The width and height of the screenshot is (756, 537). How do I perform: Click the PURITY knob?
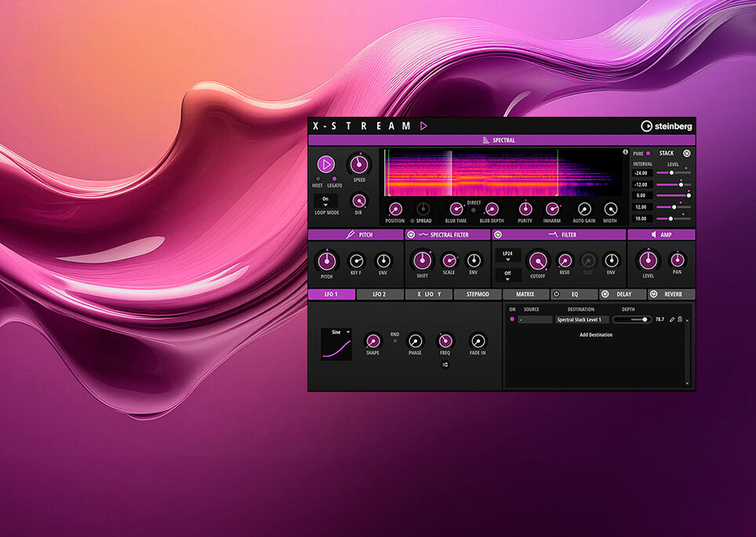pos(525,209)
